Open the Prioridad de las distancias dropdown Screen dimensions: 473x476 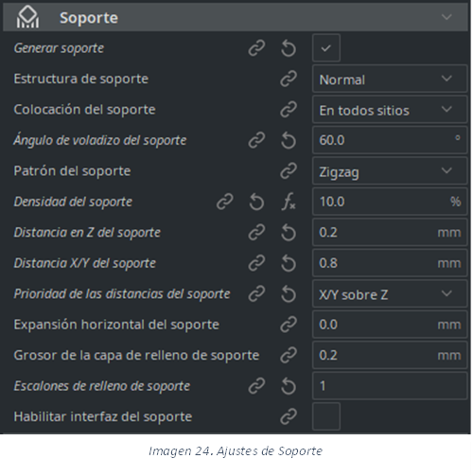(x=390, y=293)
